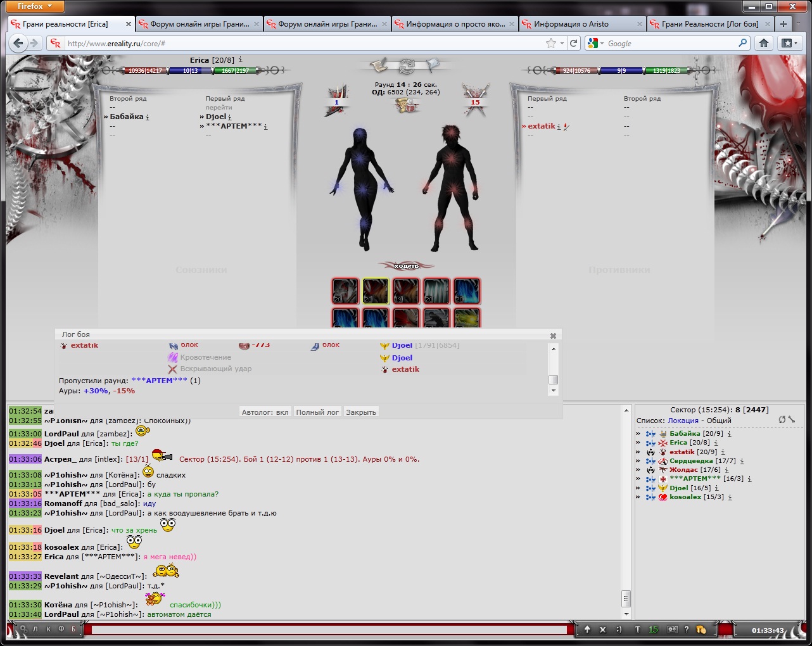Click the crossed swords icon with 15
This screenshot has height=646, width=812.
pyautogui.click(x=475, y=100)
